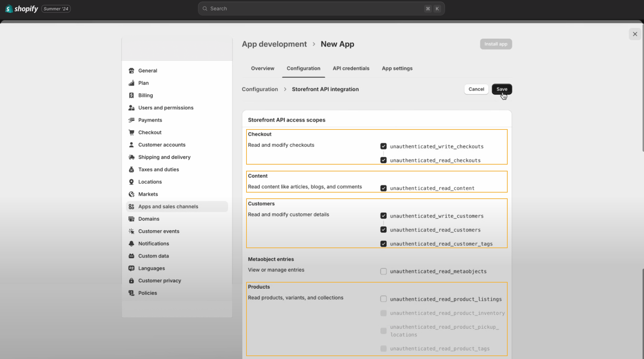
Task: Click the Apps and sales channels icon
Action: click(131, 207)
